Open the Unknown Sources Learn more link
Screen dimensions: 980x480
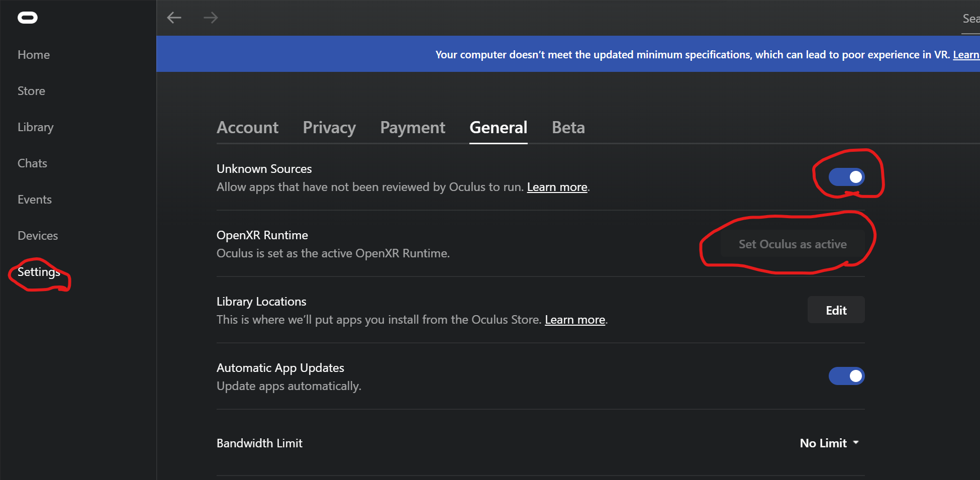point(557,186)
